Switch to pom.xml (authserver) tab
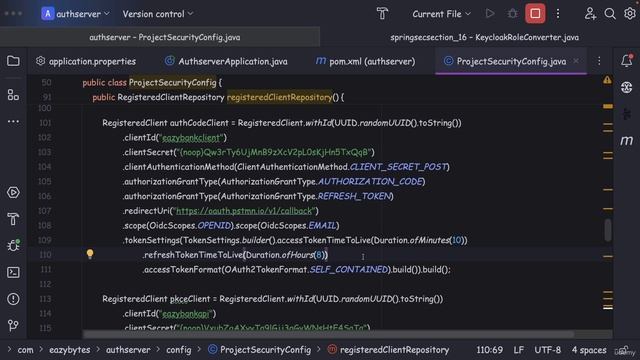This screenshot has width=640, height=360. tap(365, 61)
